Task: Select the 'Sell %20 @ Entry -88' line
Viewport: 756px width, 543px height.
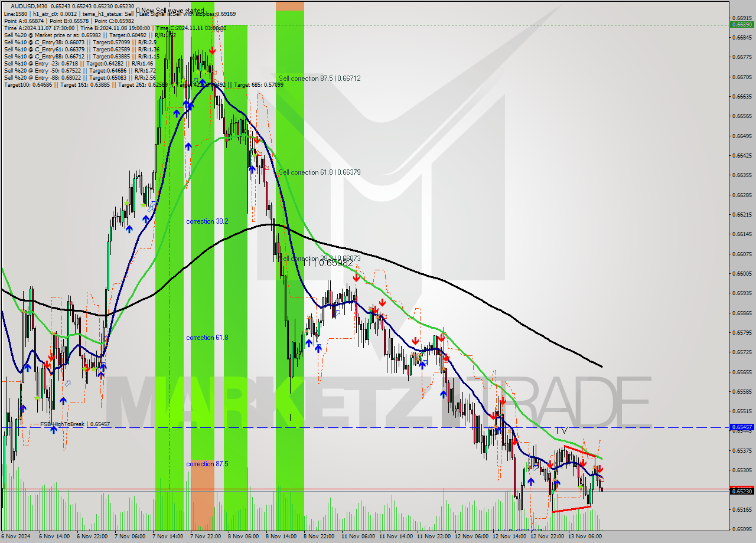Action: click(80, 78)
